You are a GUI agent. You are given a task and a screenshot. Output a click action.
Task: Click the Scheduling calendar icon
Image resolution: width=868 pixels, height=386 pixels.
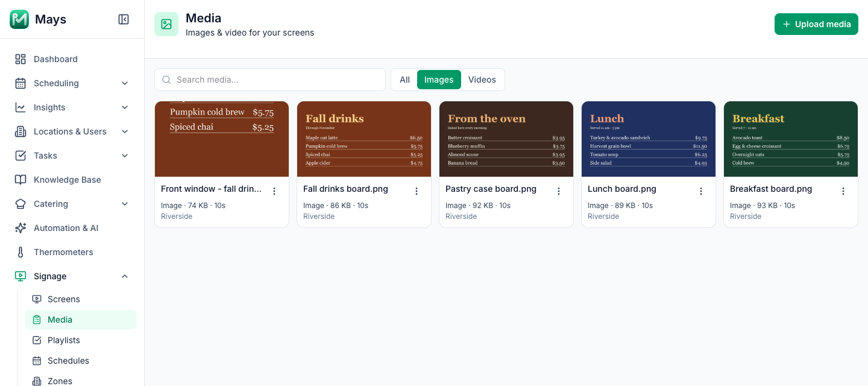click(x=20, y=83)
